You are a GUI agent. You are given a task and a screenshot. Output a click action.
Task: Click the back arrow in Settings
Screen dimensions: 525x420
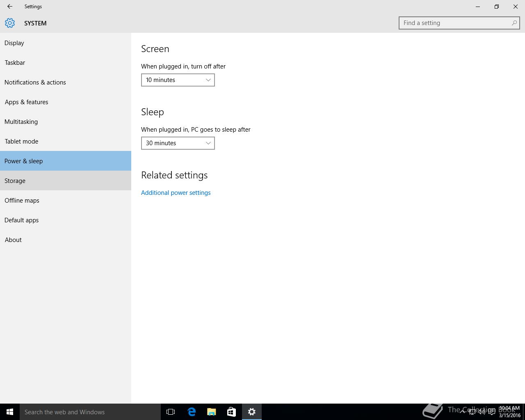click(x=9, y=7)
